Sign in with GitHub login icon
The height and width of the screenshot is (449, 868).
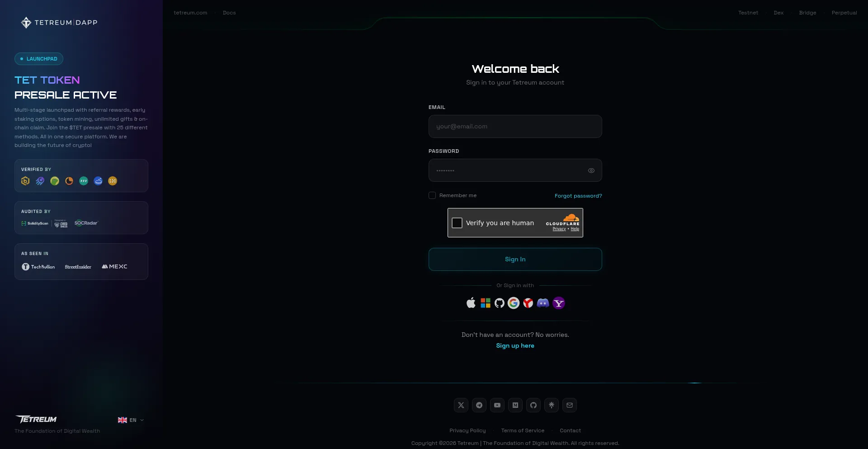click(499, 303)
